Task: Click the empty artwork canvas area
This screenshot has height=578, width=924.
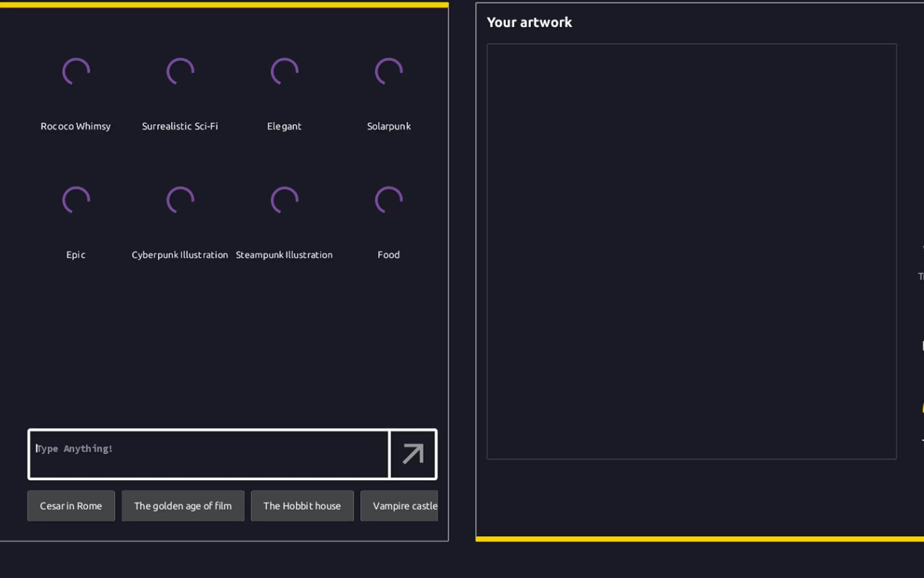Action: [692, 251]
